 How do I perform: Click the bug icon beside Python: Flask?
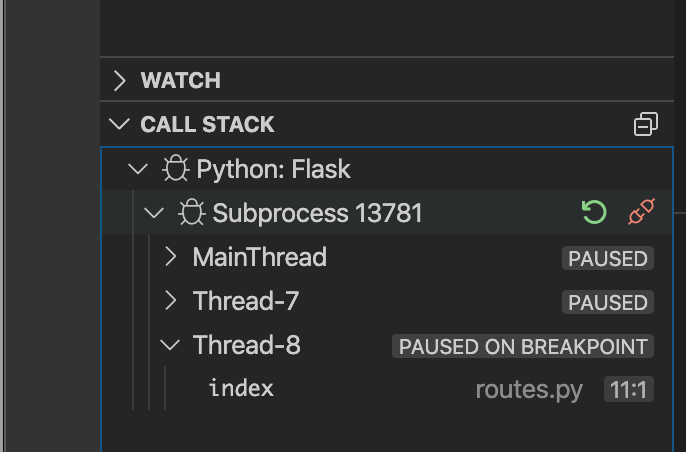176,169
